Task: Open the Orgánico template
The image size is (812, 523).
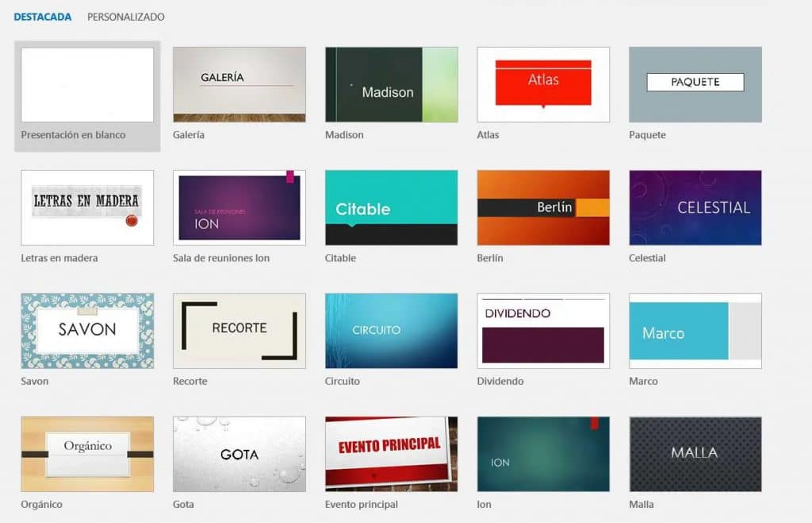Action: click(x=86, y=453)
